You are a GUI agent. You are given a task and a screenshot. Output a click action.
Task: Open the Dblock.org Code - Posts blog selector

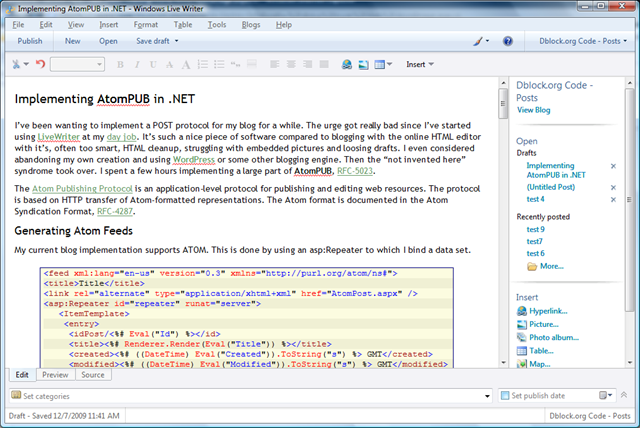click(x=583, y=41)
